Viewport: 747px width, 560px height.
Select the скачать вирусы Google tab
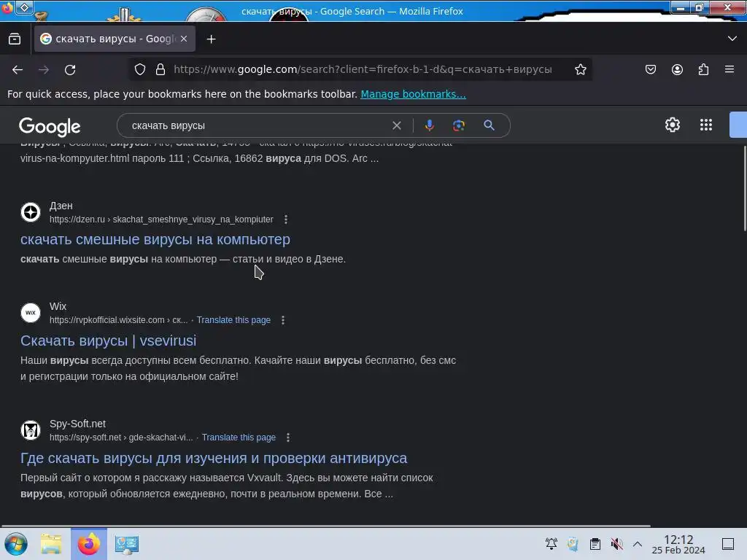115,39
